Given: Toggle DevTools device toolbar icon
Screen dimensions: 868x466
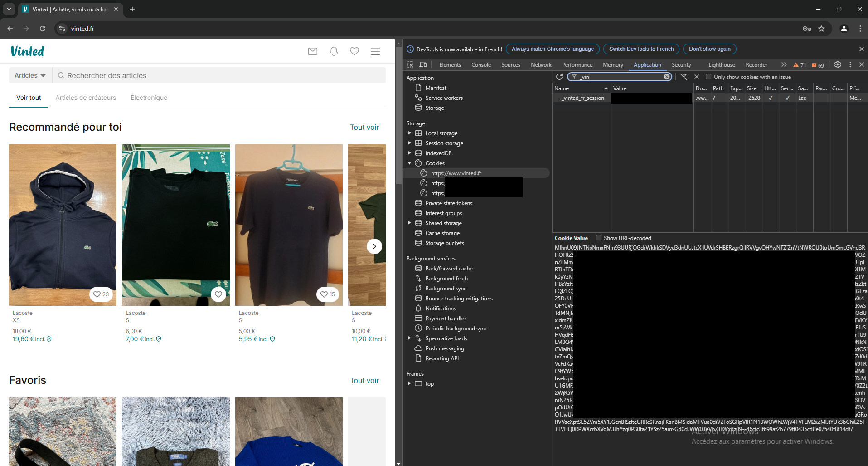Looking at the screenshot, I should (423, 64).
